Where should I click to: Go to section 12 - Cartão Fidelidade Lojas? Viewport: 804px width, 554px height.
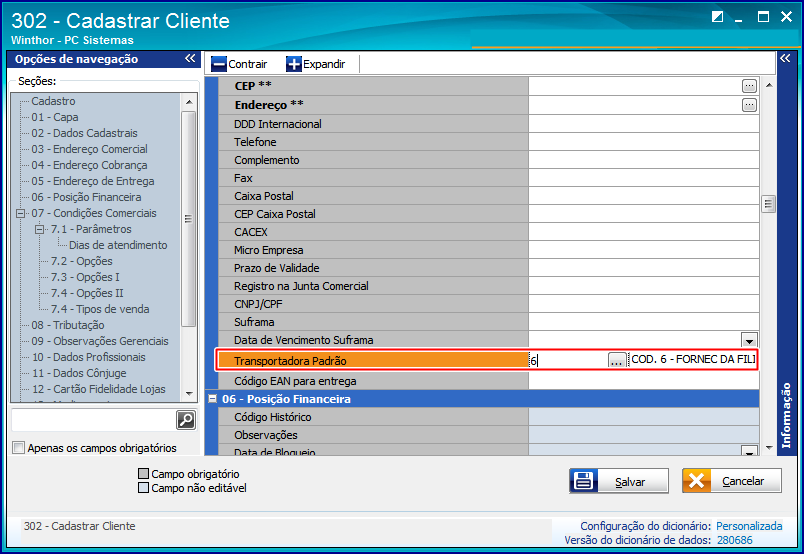tap(98, 389)
